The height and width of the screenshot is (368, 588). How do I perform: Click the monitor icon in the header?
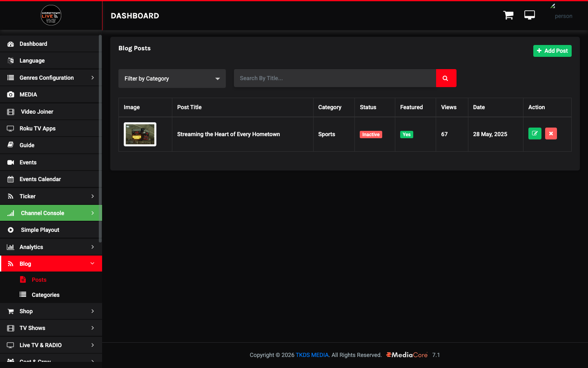[x=530, y=15]
